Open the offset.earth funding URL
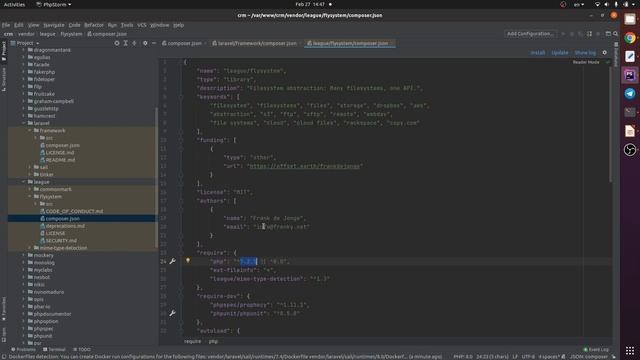 [304, 166]
